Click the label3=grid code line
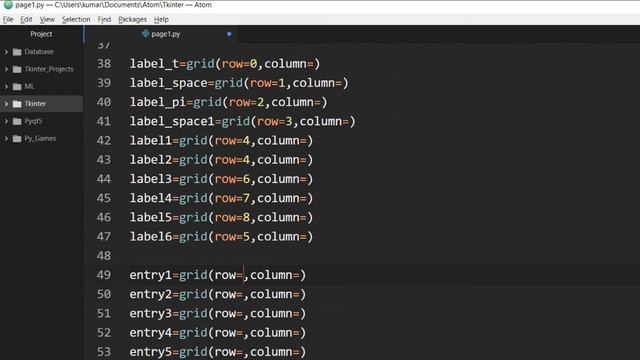640x360 pixels. point(221,179)
